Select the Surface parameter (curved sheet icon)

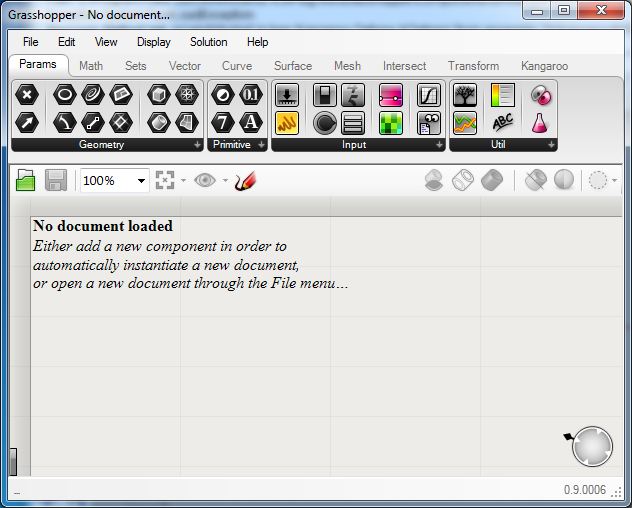187,123
